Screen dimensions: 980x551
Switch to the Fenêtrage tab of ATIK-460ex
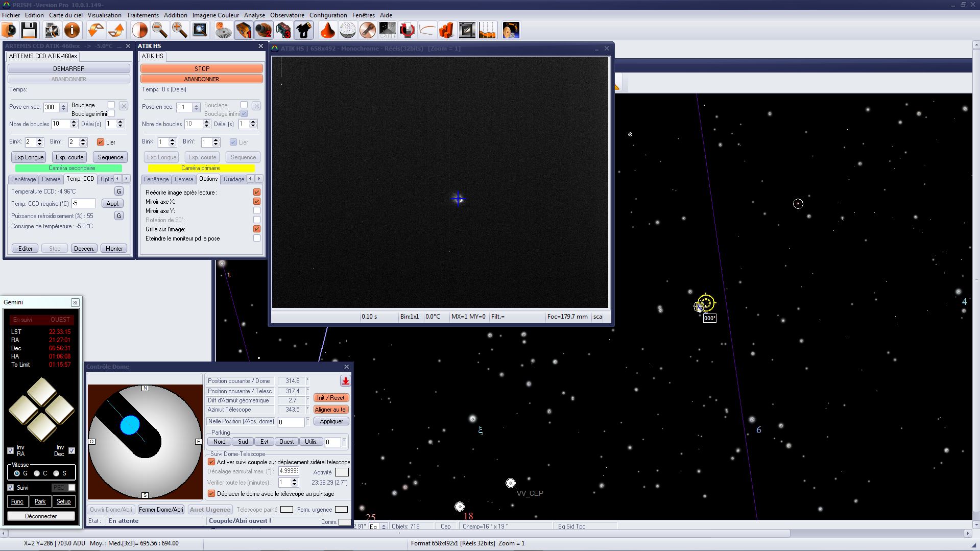[23, 179]
